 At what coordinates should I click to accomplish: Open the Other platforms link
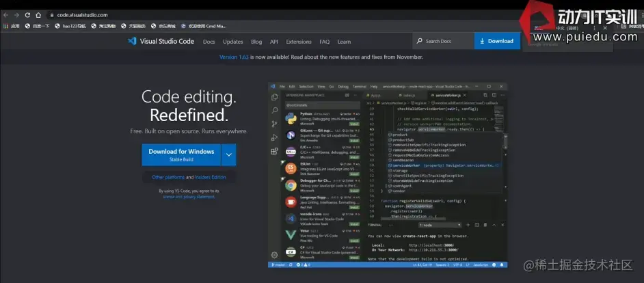pyautogui.click(x=168, y=178)
